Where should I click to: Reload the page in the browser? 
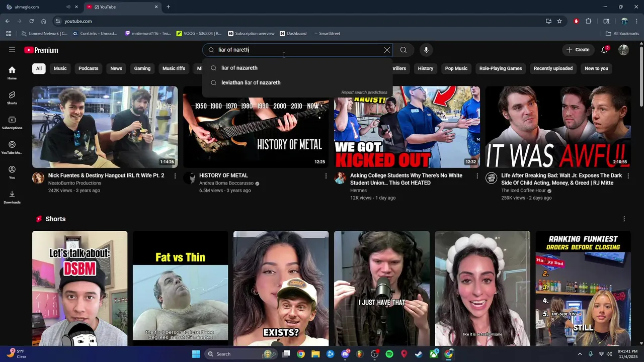[x=31, y=21]
